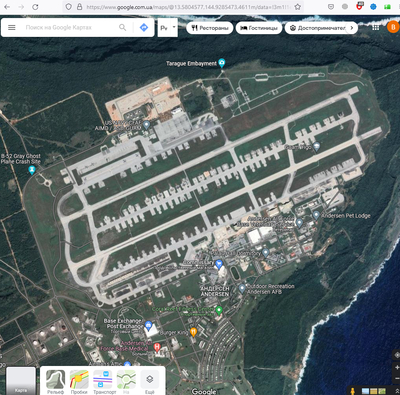
Task: Toggle the Рельеф terrain layer
Action: [x=55, y=382]
